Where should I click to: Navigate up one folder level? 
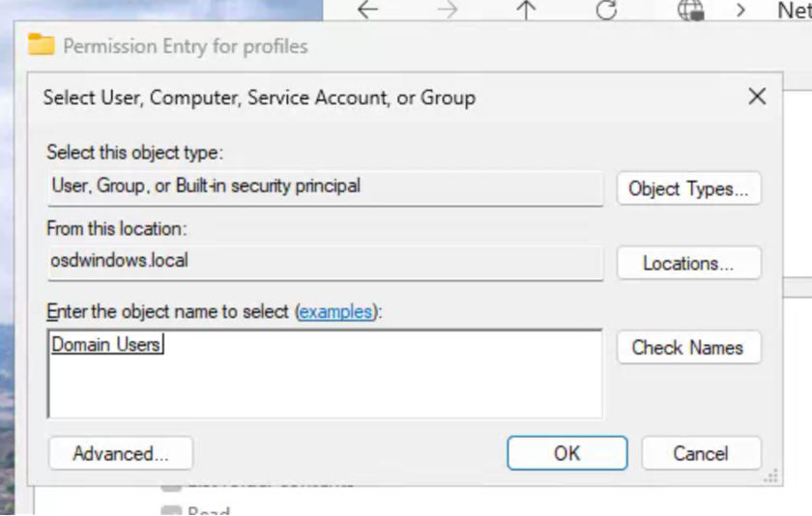[526, 10]
